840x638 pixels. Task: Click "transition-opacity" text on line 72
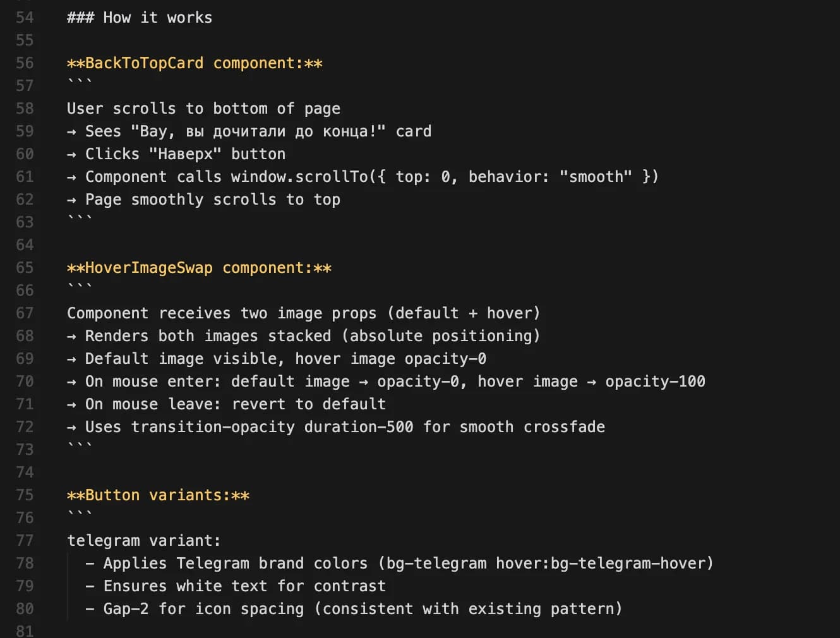[212, 427]
